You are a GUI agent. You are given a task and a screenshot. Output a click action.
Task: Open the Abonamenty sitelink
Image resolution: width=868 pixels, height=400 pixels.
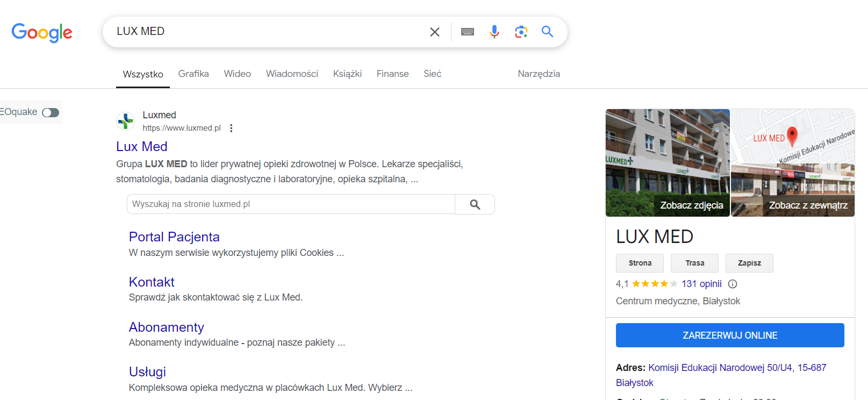click(167, 327)
